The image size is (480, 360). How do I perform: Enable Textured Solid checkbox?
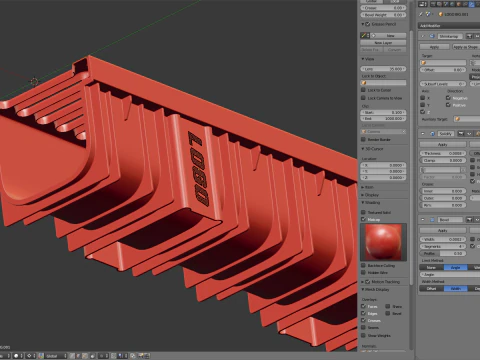pos(363,212)
